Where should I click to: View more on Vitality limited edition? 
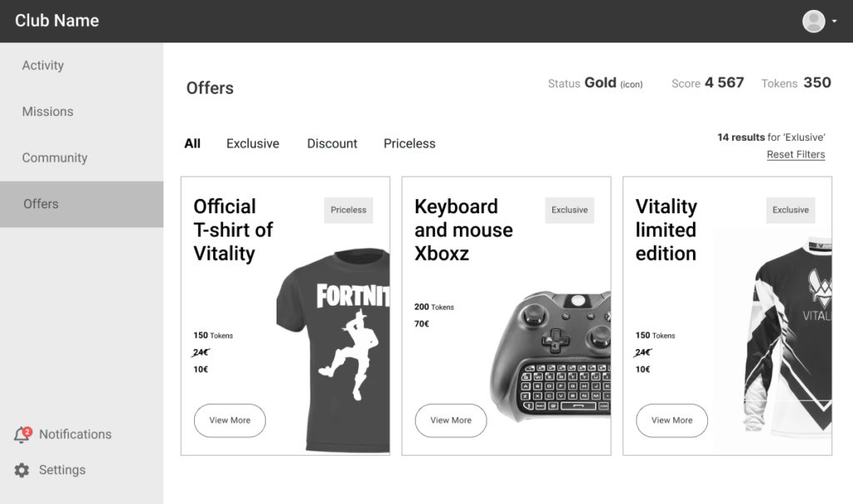[672, 420]
